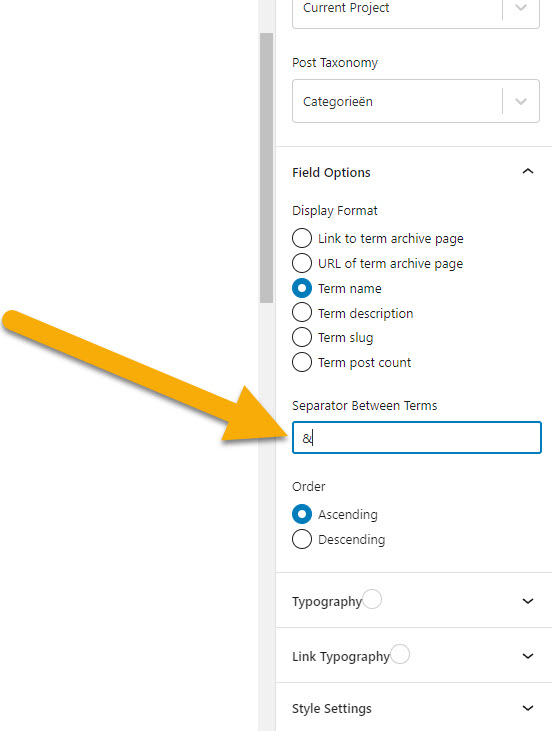The image size is (552, 731).
Task: Click the Typography chevron arrow icon
Action: 528,601
